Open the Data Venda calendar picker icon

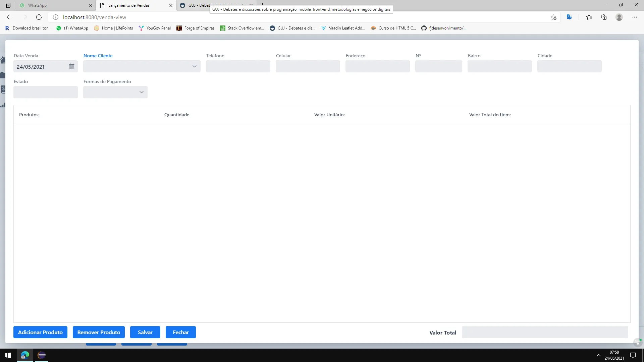click(x=71, y=66)
